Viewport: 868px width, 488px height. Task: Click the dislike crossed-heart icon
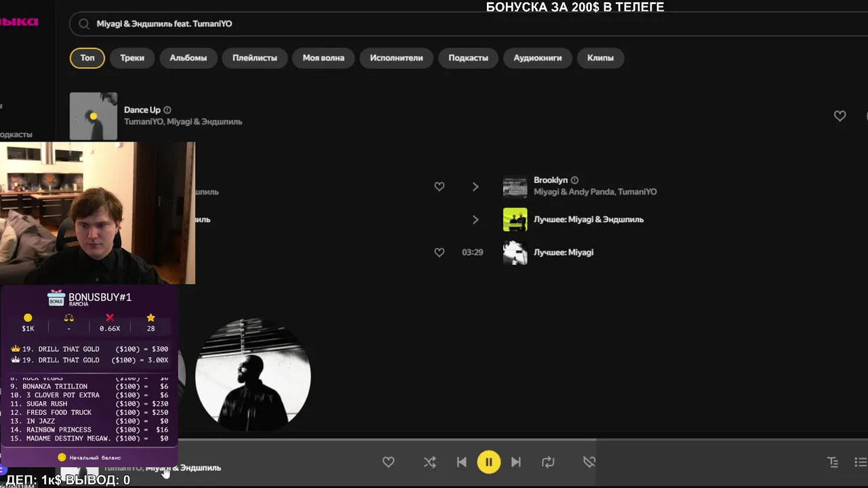pos(589,462)
